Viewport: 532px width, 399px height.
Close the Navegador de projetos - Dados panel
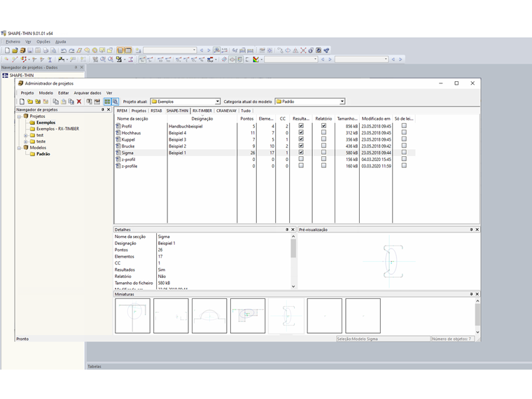click(x=81, y=67)
